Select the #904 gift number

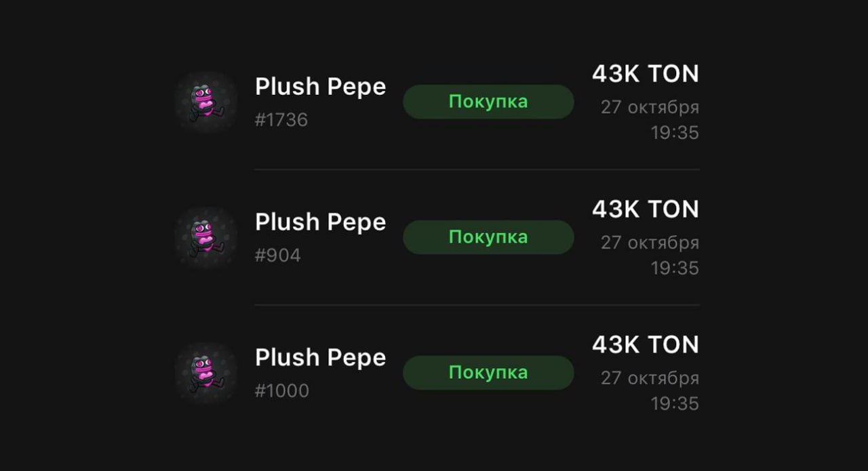(277, 255)
